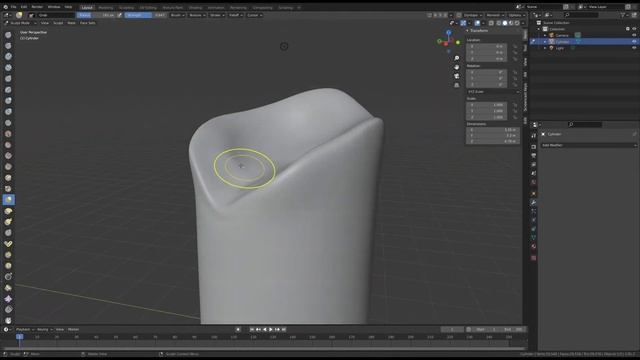
Task: Select the Flatten brush tool
Action: [x=8, y=145]
